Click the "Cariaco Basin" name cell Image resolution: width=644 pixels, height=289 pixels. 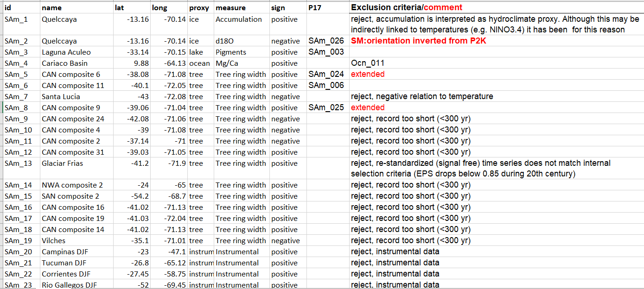tap(64, 63)
